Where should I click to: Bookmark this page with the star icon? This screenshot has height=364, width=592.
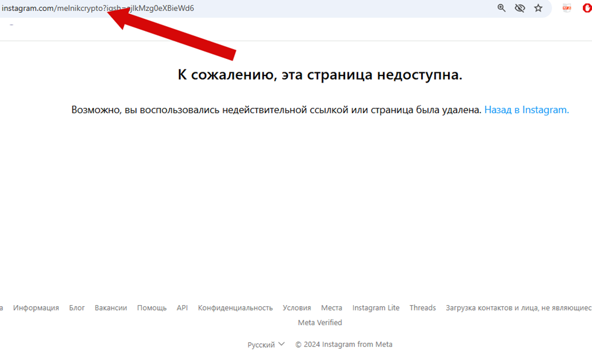(539, 8)
